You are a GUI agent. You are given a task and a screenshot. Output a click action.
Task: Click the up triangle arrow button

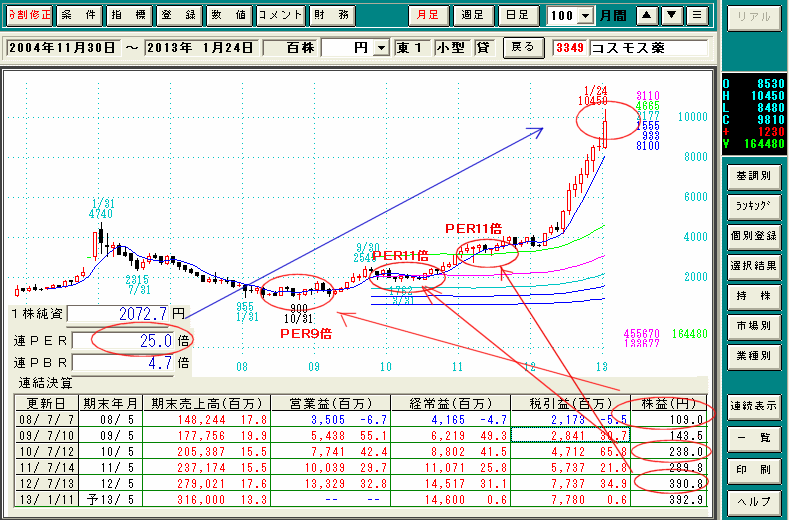point(647,15)
